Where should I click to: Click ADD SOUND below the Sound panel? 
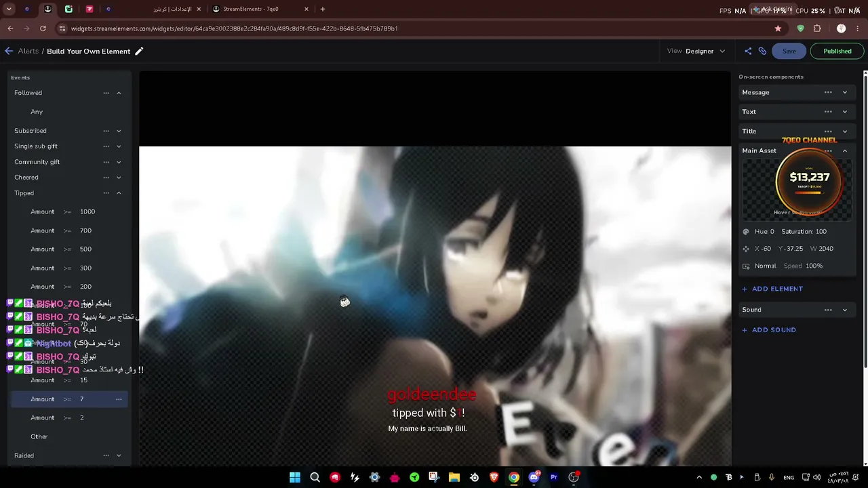pyautogui.click(x=769, y=330)
